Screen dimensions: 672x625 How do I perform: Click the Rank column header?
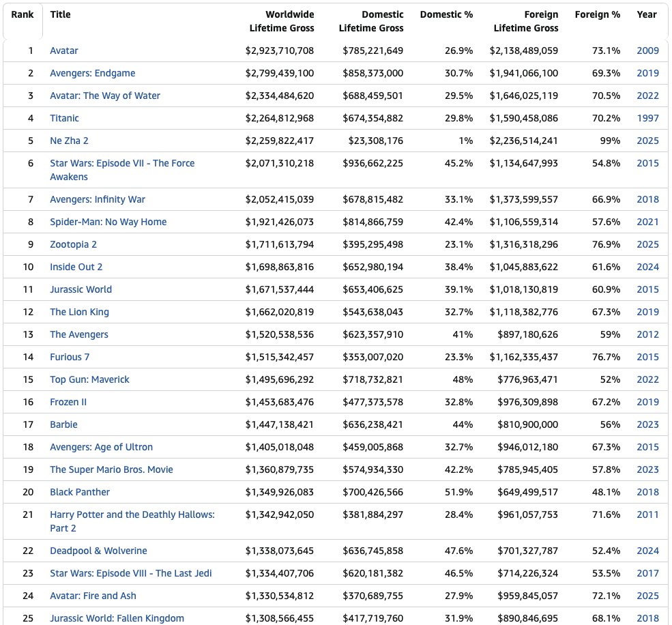point(23,14)
